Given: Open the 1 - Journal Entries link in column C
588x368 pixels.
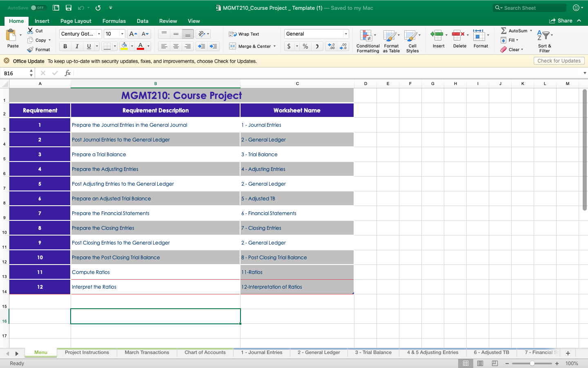Looking at the screenshot, I should coord(261,125).
